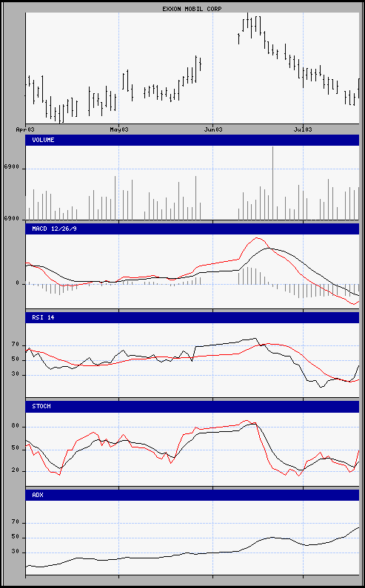Viewport: 365px width, 588px height.
Task: Click the MACD zero line label
Action: [17, 283]
